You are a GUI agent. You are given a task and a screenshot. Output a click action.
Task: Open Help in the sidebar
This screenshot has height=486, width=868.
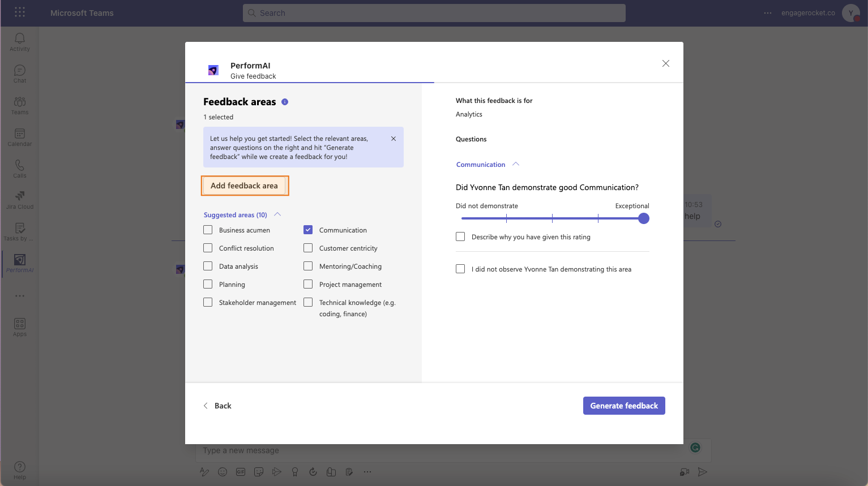(x=20, y=470)
